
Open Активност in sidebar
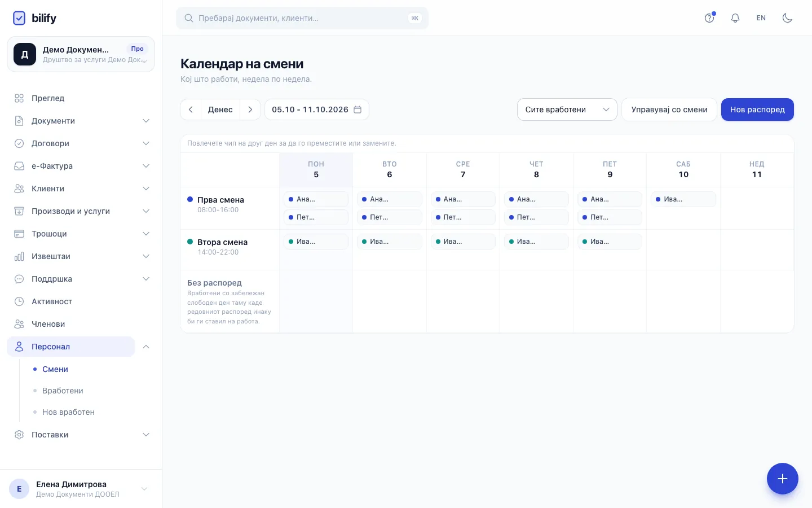point(81,301)
